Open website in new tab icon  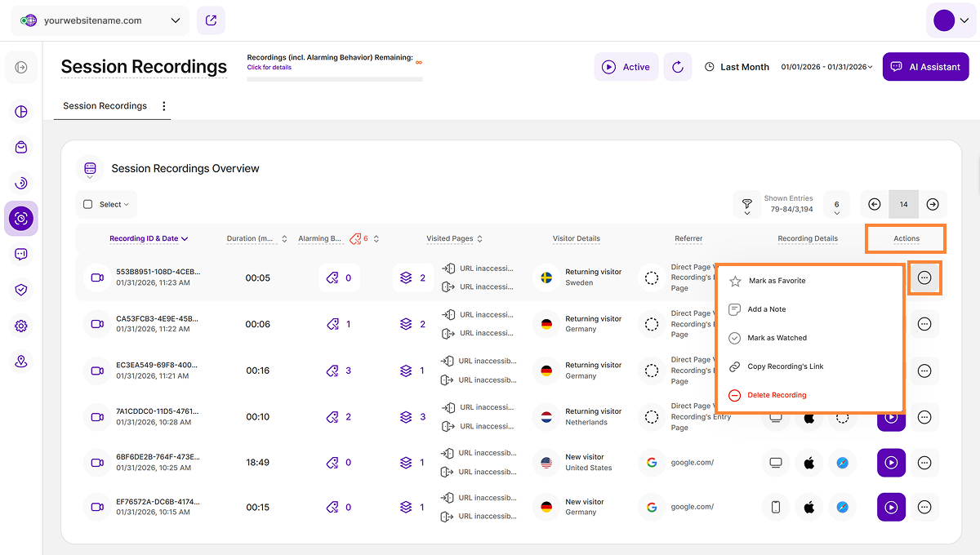click(x=211, y=20)
